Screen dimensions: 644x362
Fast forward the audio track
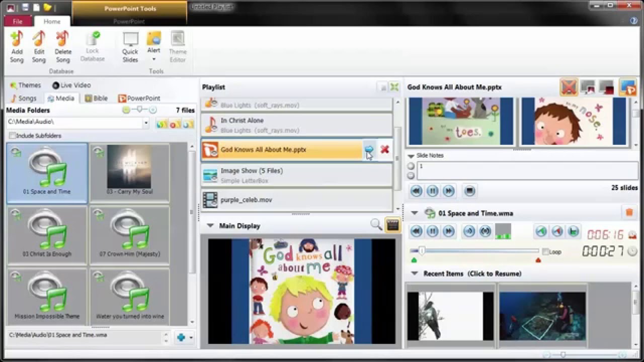(x=448, y=231)
